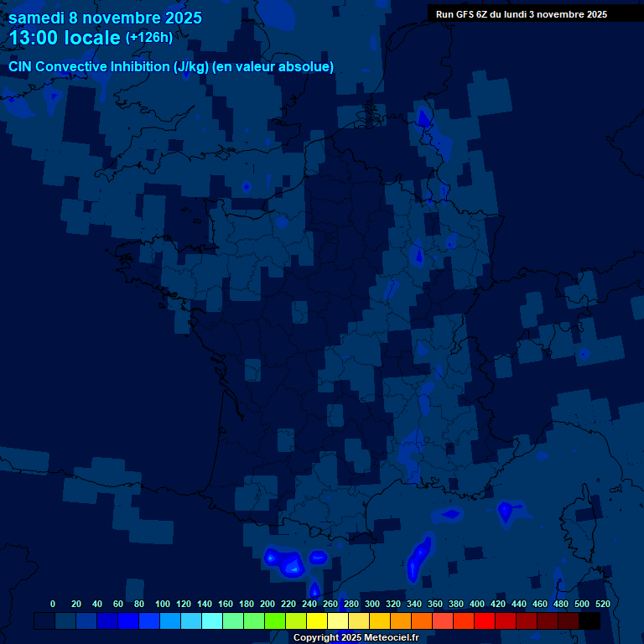Click the legend label '100'
Screen dimensions: 644x644
click(x=163, y=604)
